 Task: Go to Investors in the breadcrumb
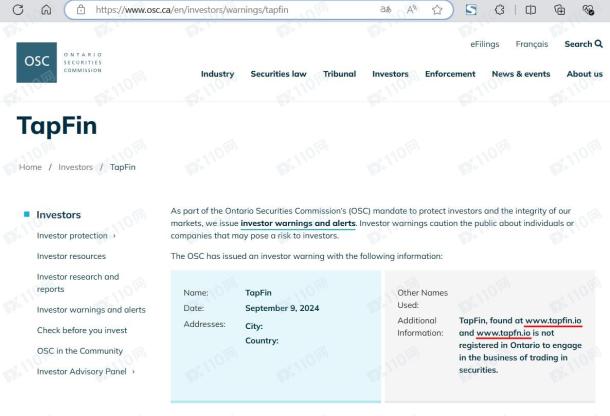pyautogui.click(x=75, y=167)
